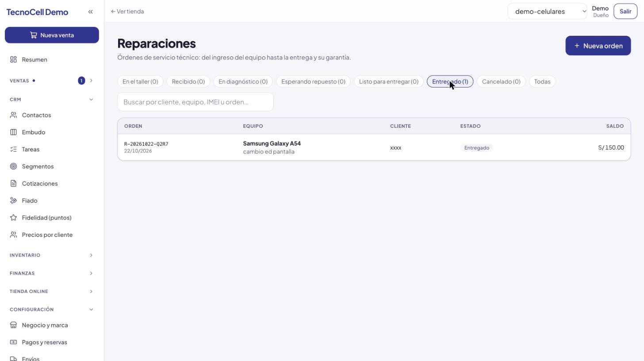Open the TecnoCell Demo logo link
The width and height of the screenshot is (644, 361).
[37, 12]
